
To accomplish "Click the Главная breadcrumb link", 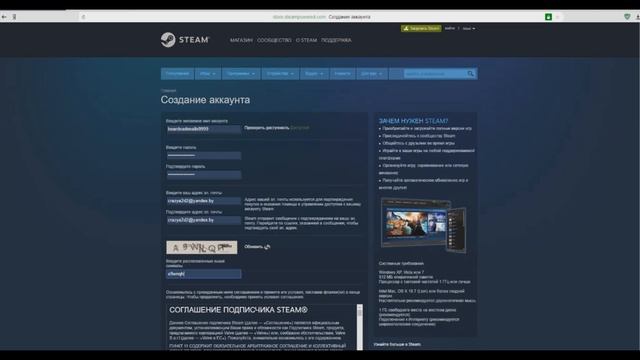I will [168, 91].
